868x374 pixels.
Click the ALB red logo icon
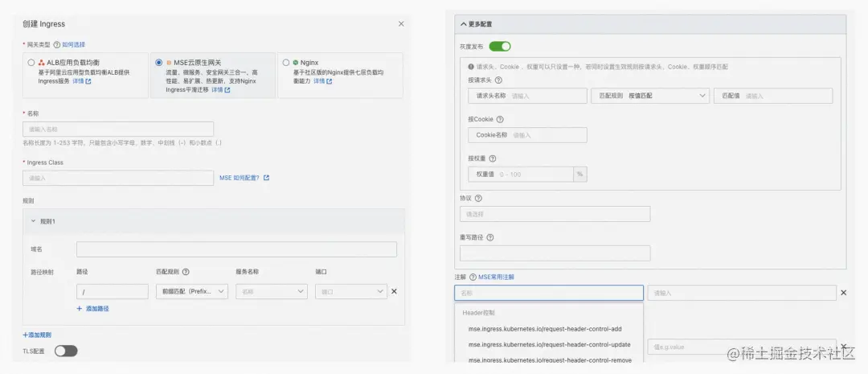tap(42, 63)
